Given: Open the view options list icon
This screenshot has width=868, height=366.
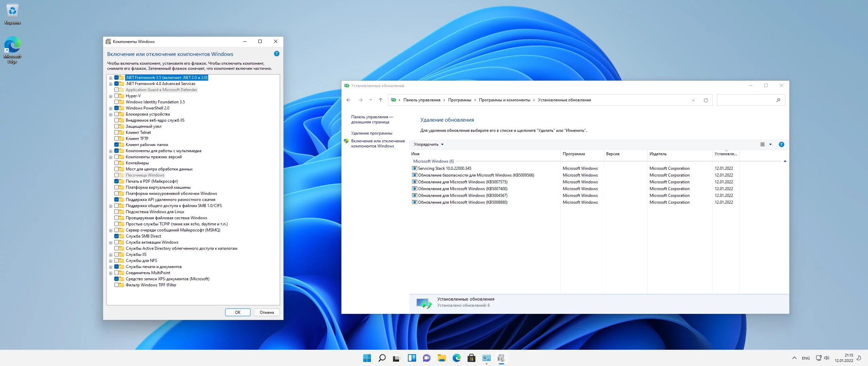Looking at the screenshot, I should pos(762,145).
